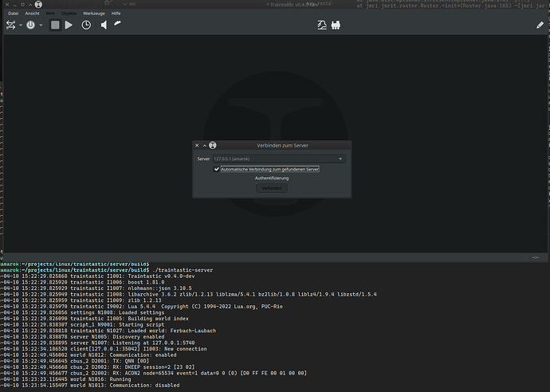Enable edit mode with the pencil icon
The image size is (550, 392).
(x=540, y=25)
